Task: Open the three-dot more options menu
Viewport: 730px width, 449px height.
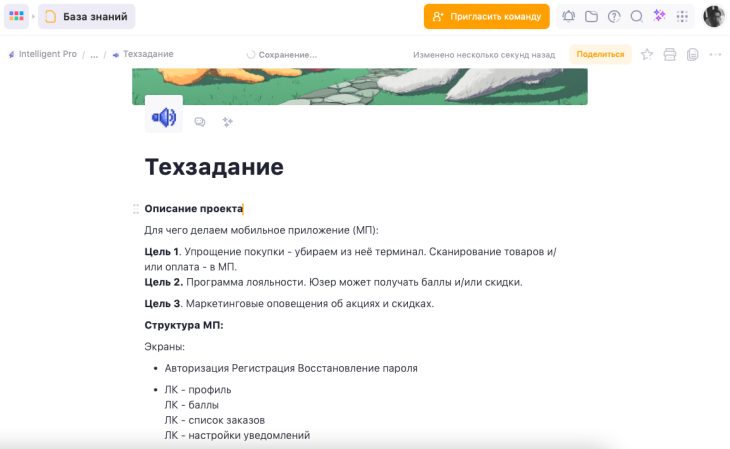Action: pos(715,54)
